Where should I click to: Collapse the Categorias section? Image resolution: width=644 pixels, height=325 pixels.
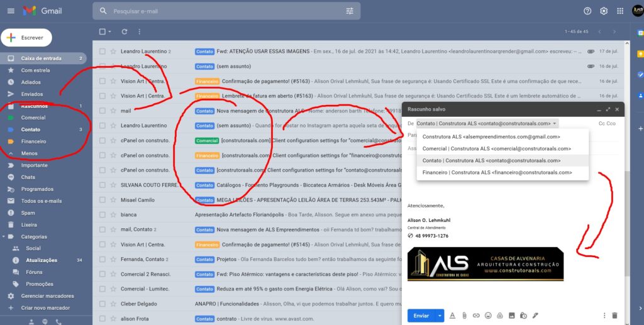click(3, 237)
